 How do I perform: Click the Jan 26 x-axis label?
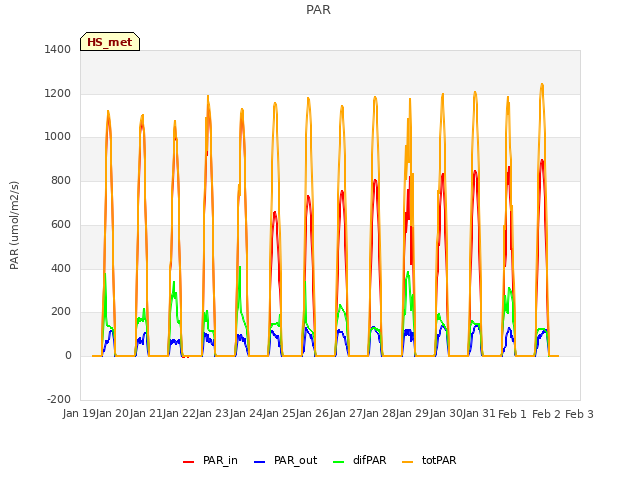coord(312,413)
